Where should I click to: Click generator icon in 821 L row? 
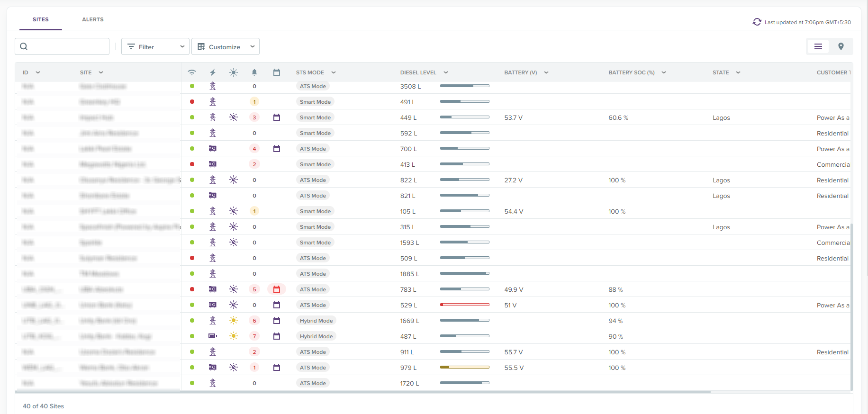tap(213, 196)
